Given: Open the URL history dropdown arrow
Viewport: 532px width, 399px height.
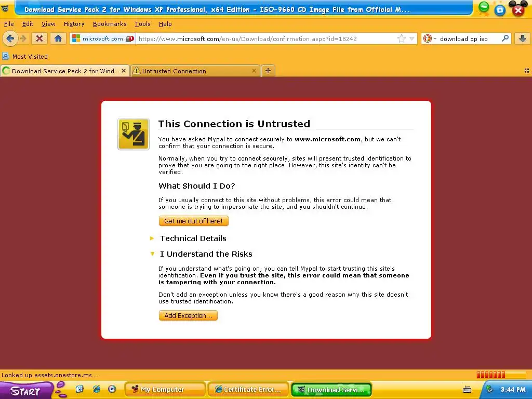Looking at the screenshot, I should point(411,38).
